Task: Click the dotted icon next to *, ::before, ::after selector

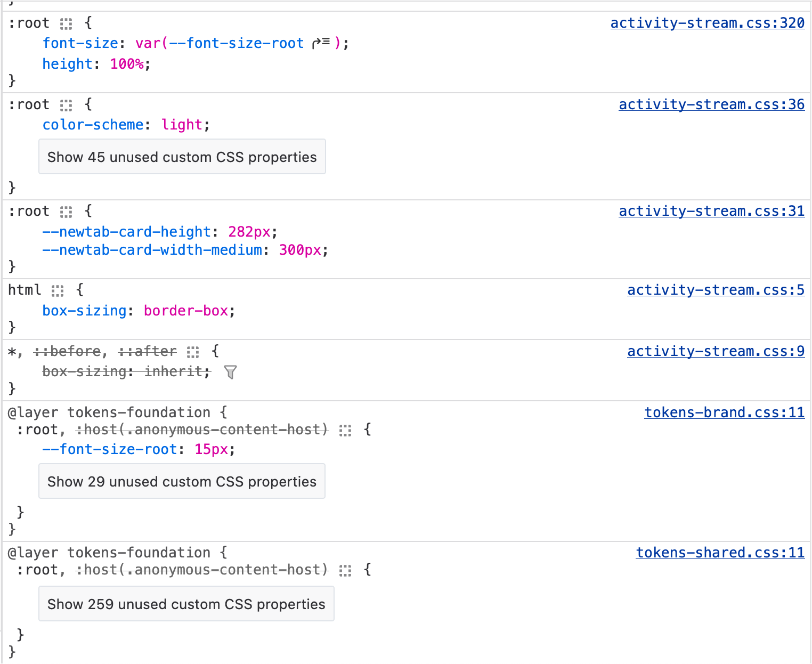Action: click(192, 352)
